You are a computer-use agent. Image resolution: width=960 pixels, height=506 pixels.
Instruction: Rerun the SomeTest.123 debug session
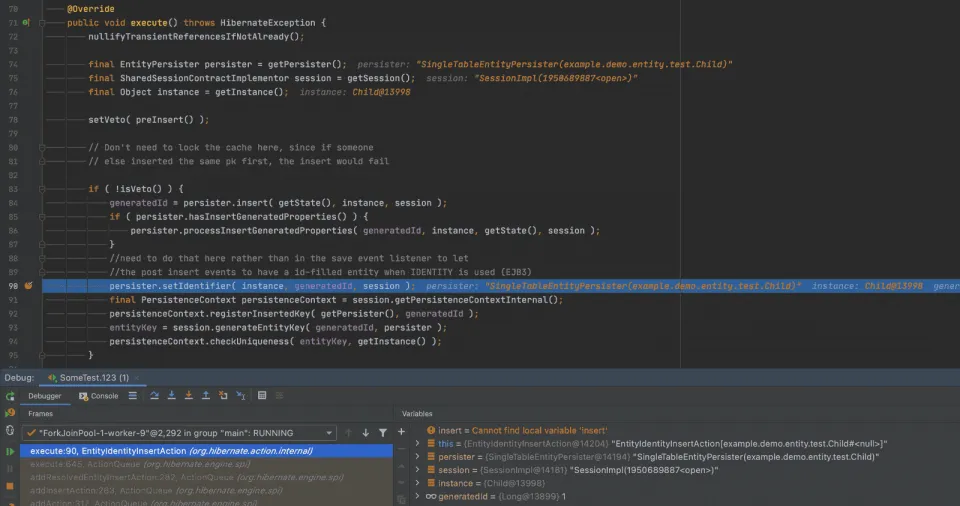tap(10, 396)
